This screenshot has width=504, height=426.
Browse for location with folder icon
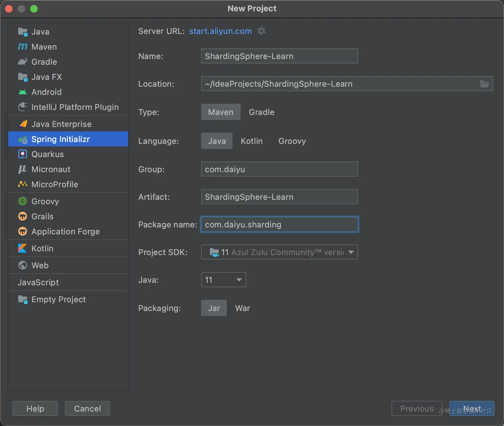coord(484,84)
